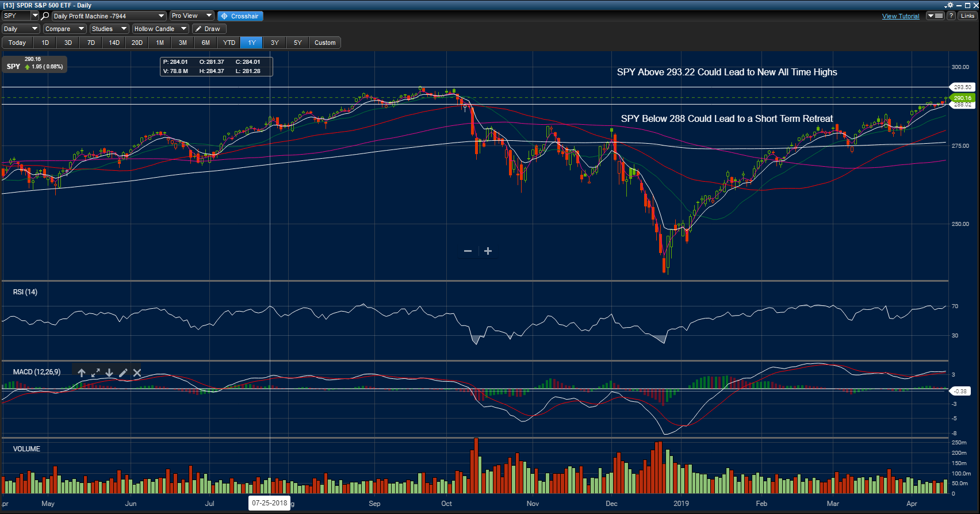This screenshot has width=980, height=514.
Task: Select the YTD range tab
Action: pyautogui.click(x=229, y=43)
